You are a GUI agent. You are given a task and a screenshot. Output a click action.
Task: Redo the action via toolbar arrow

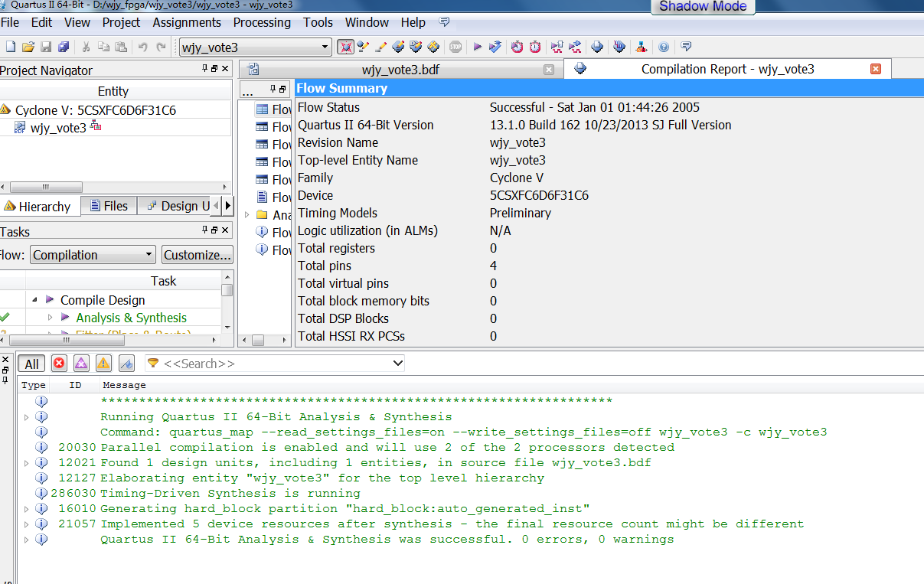pos(161,47)
